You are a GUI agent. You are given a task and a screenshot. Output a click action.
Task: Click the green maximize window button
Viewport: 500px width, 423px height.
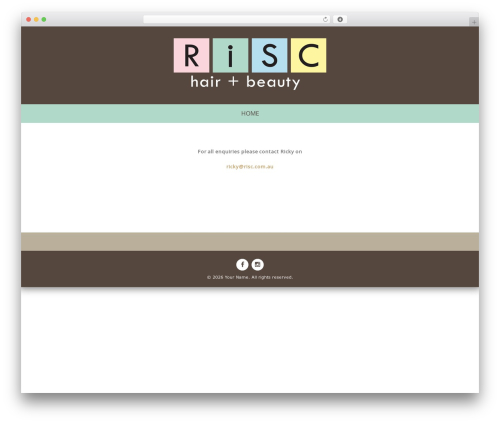[44, 19]
